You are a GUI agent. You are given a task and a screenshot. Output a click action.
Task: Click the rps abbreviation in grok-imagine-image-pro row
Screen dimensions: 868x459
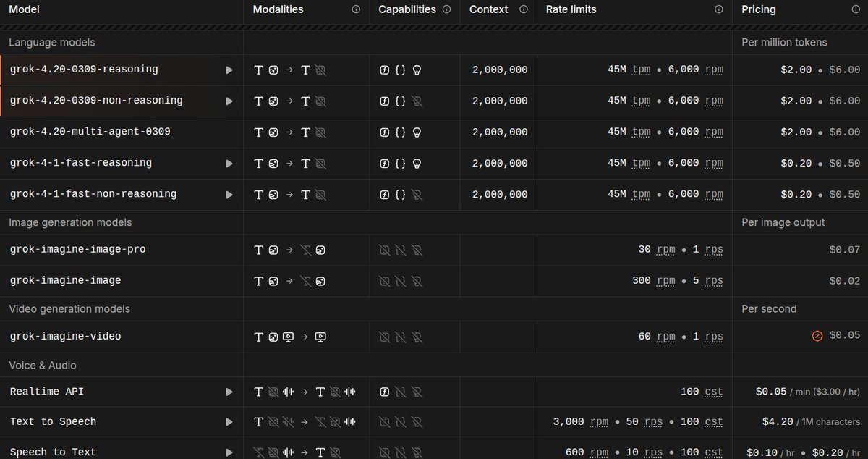[x=714, y=250]
